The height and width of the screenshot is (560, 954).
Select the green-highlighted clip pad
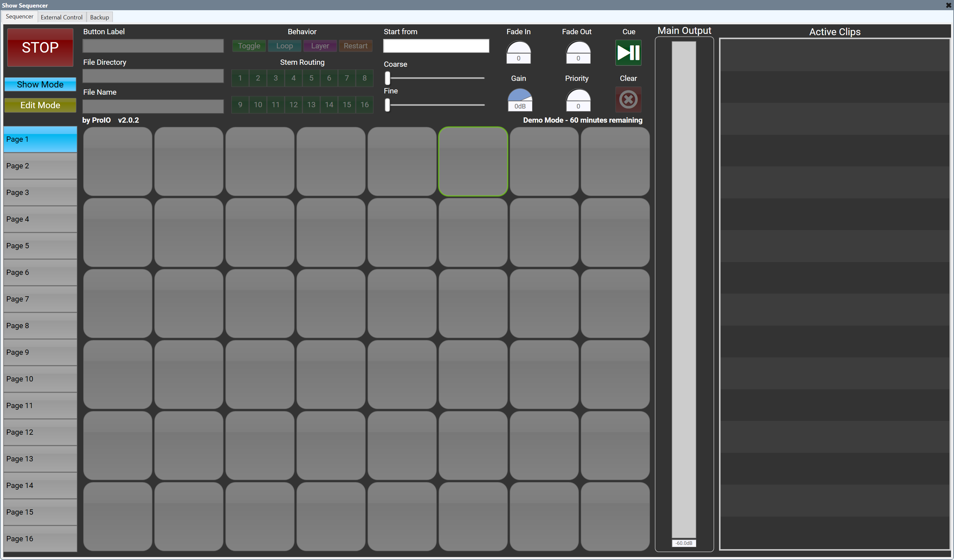pos(473,161)
